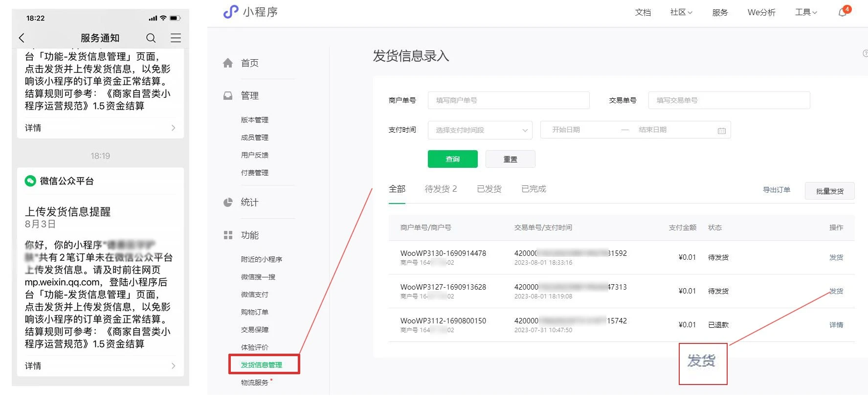The height and width of the screenshot is (408, 868).
Task: Open 服务 in top navigation
Action: point(720,12)
